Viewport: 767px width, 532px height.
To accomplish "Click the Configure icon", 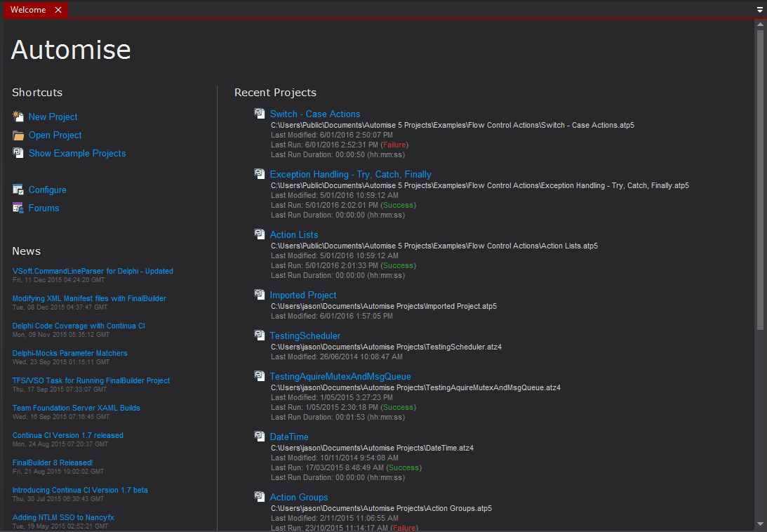I will [18, 189].
